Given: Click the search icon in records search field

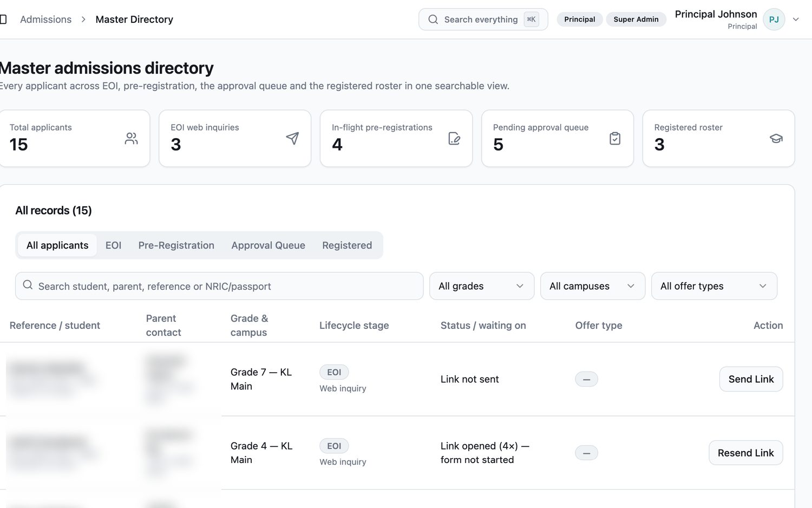Looking at the screenshot, I should [x=28, y=285].
